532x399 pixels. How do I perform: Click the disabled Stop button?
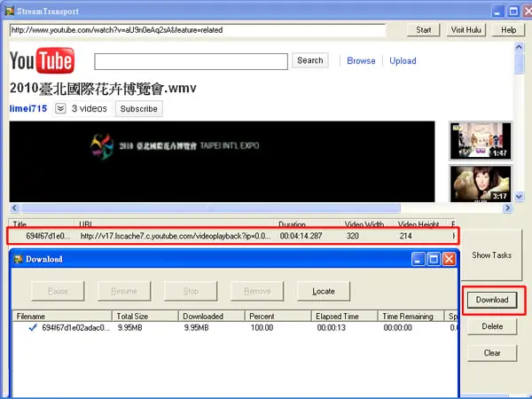coord(191,291)
